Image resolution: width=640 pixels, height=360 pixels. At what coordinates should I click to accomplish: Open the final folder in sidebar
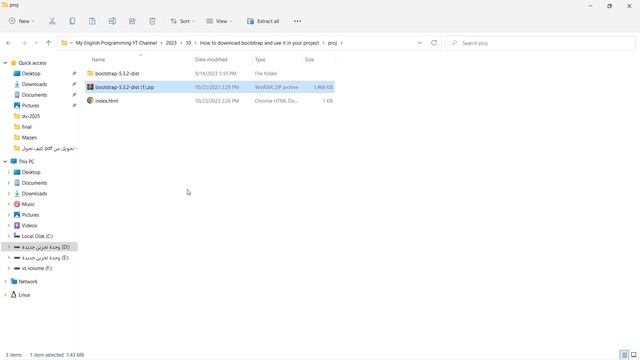pyautogui.click(x=27, y=127)
